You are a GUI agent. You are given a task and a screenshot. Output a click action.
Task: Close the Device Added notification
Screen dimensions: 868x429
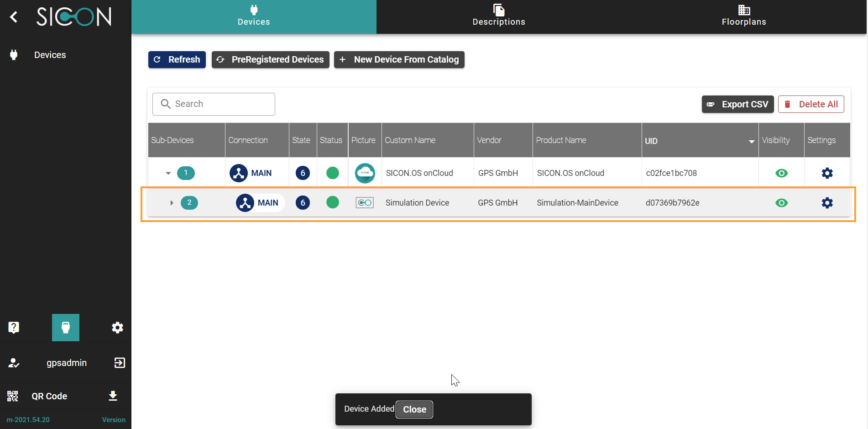pyautogui.click(x=414, y=409)
